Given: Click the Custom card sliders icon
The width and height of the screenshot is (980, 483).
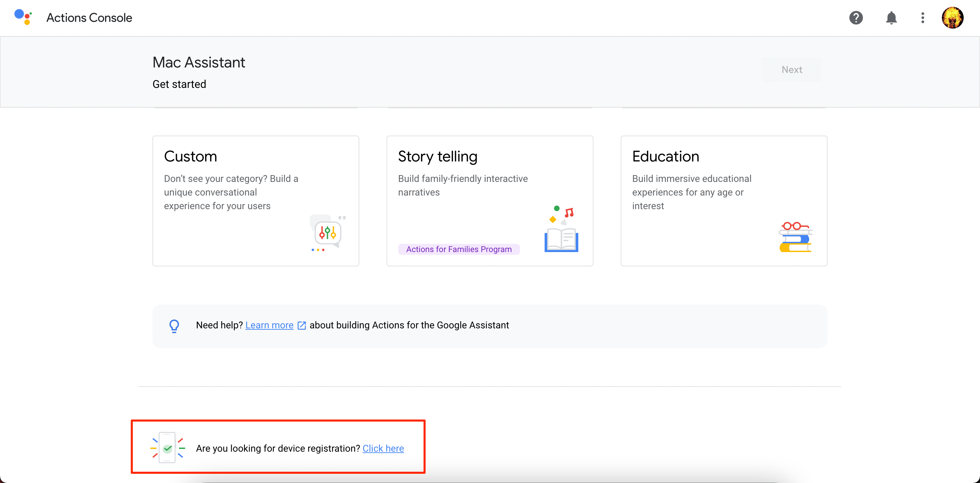Looking at the screenshot, I should [x=328, y=233].
